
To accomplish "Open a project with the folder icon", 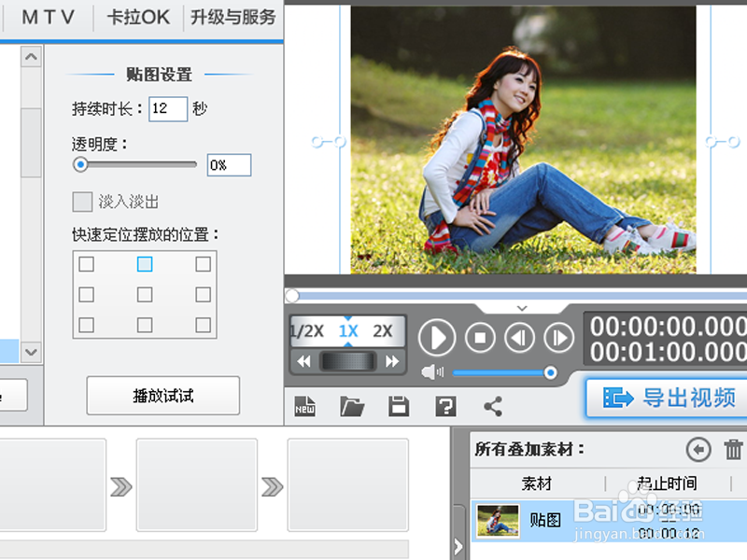I will point(352,407).
